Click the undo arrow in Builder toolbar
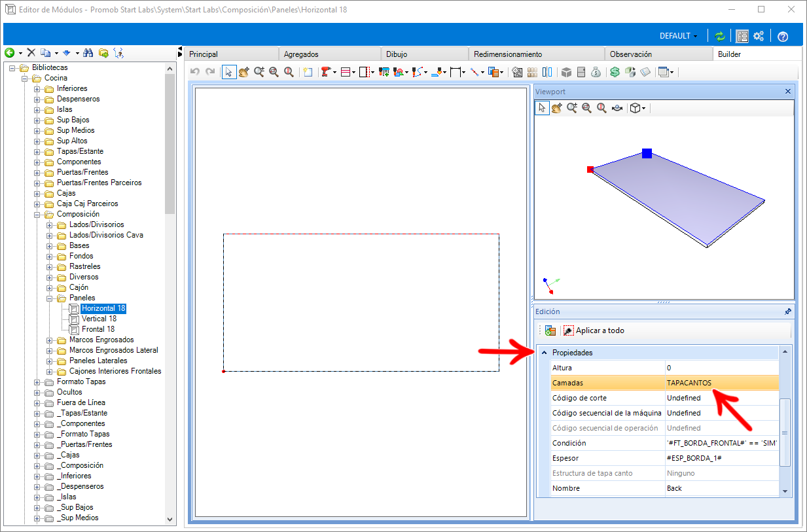This screenshot has width=807, height=532. (x=194, y=72)
